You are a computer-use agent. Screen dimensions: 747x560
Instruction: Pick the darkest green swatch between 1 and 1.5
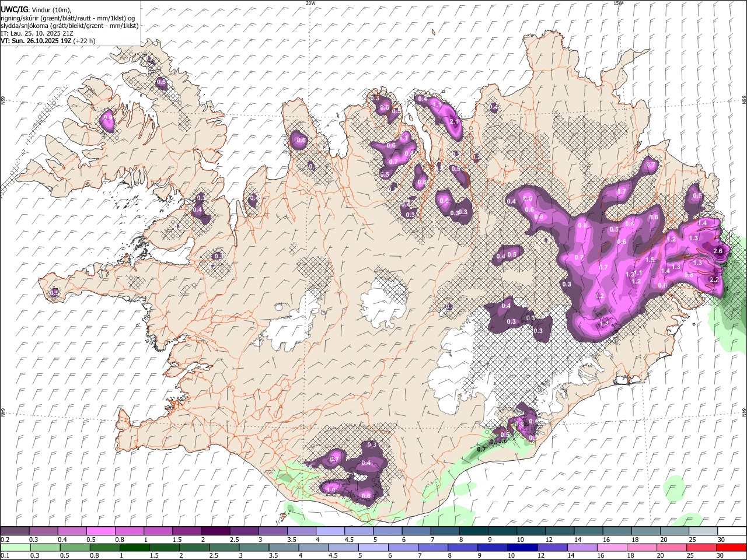(x=134, y=547)
